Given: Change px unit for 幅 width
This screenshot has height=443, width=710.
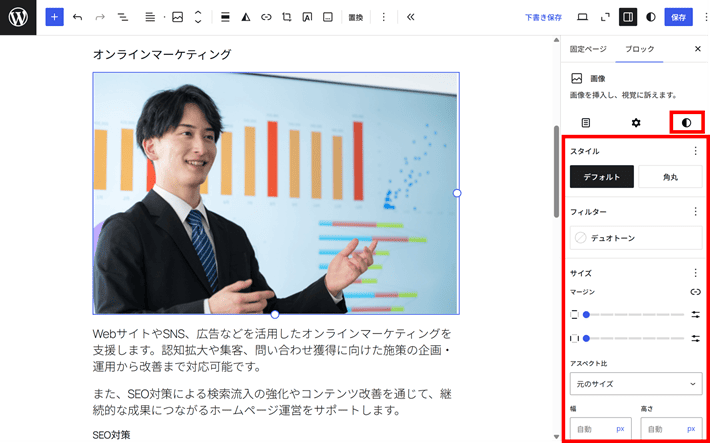Looking at the screenshot, I should [620, 429].
